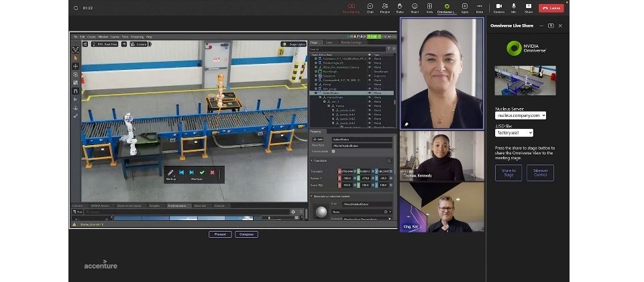Open the Nucleus Server dropdown
This screenshot has width=644, height=282.
coord(521,115)
